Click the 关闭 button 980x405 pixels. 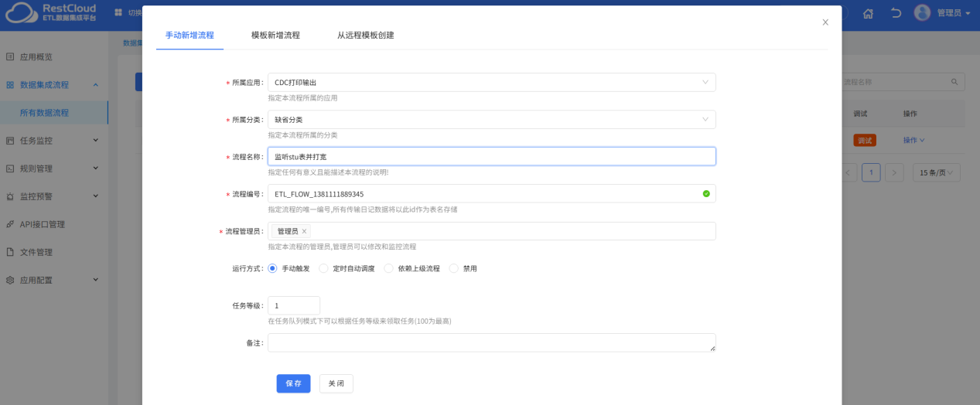tap(336, 383)
